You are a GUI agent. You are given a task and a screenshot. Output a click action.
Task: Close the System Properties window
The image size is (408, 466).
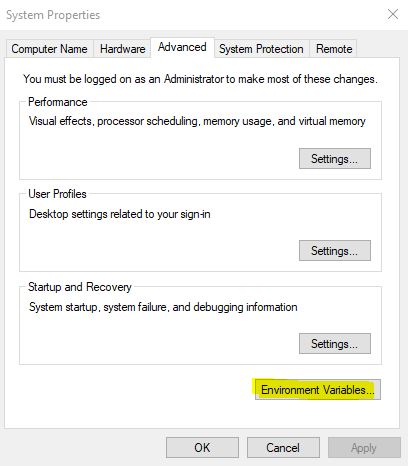[393, 14]
